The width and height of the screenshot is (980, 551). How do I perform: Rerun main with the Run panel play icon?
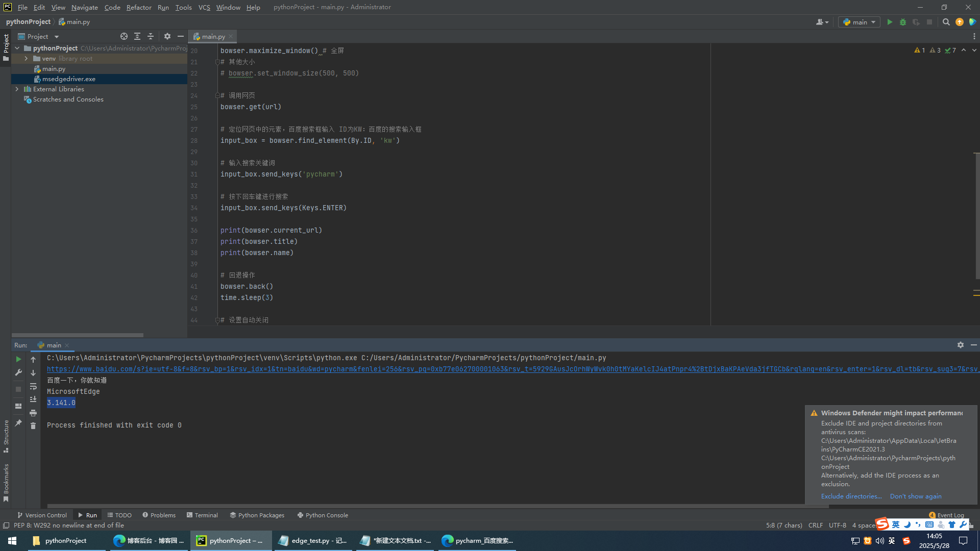(x=18, y=359)
